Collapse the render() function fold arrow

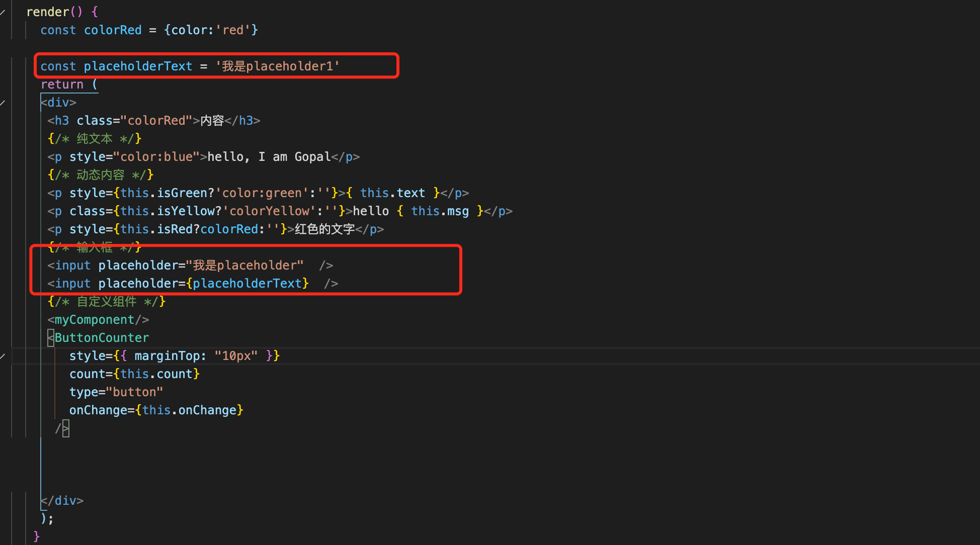[3, 12]
